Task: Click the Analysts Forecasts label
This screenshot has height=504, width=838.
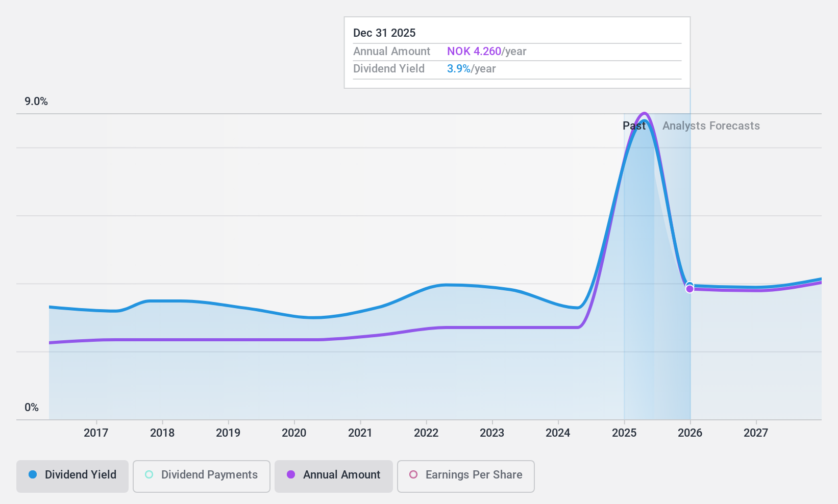Action: [711, 126]
